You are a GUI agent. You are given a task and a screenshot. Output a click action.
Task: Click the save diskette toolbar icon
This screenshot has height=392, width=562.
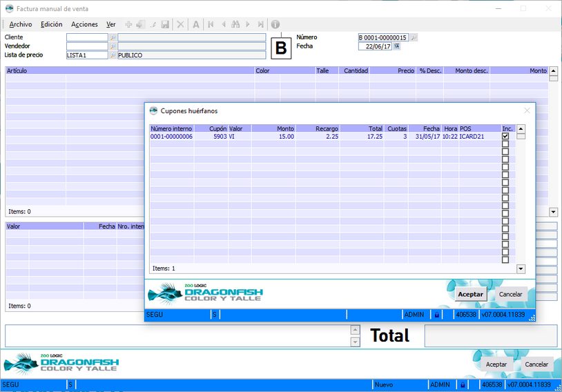(165, 24)
